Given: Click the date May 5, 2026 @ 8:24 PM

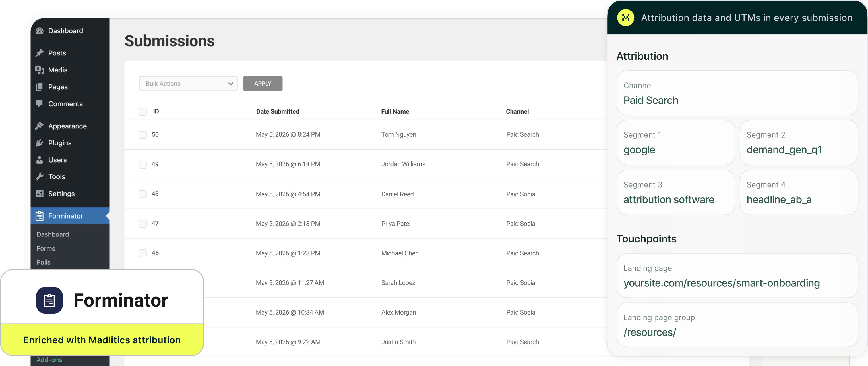Looking at the screenshot, I should pos(288,135).
